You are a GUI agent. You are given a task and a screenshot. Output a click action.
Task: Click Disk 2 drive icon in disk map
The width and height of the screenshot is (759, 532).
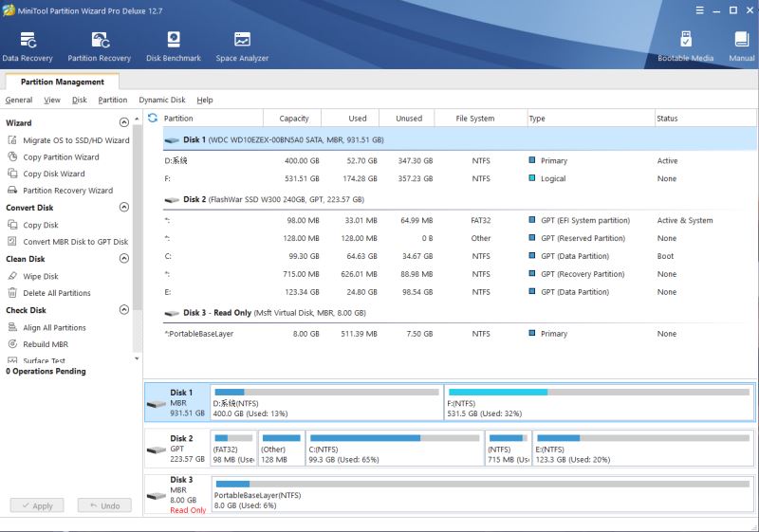click(157, 449)
